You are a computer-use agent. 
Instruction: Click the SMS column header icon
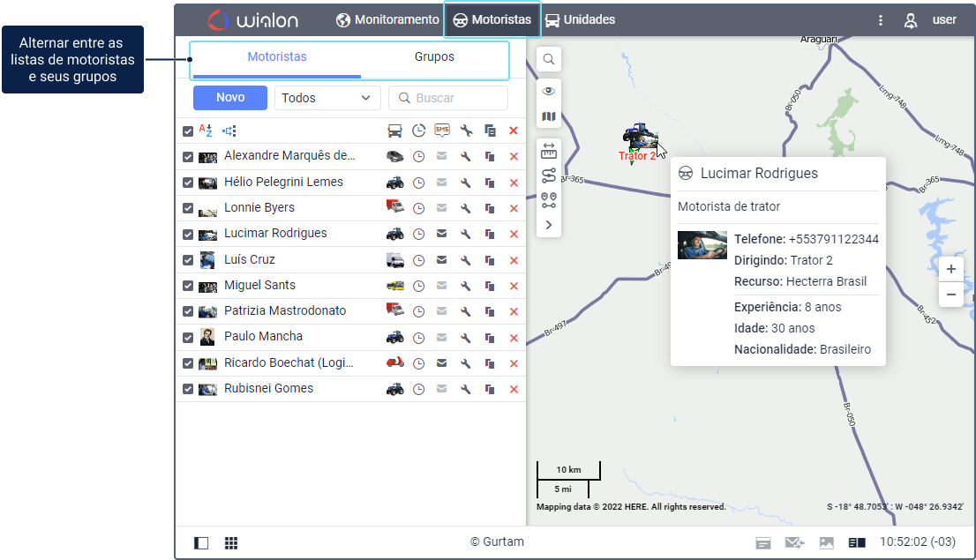click(442, 131)
